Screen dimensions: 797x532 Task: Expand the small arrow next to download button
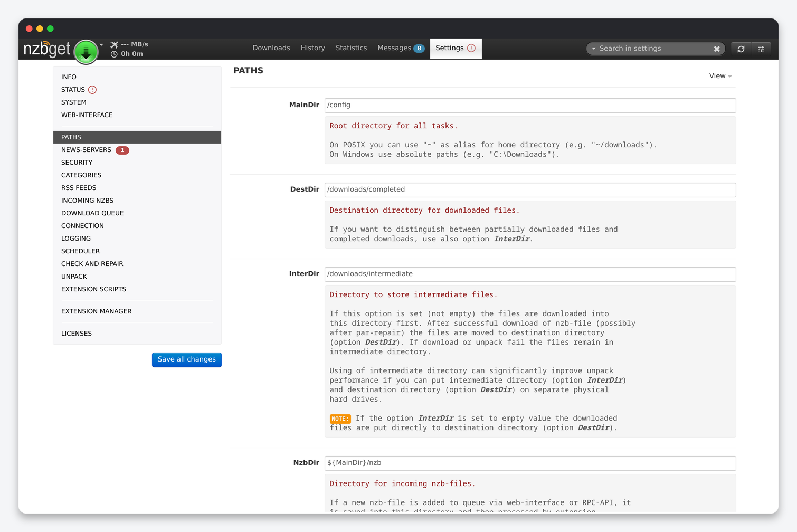101,45
